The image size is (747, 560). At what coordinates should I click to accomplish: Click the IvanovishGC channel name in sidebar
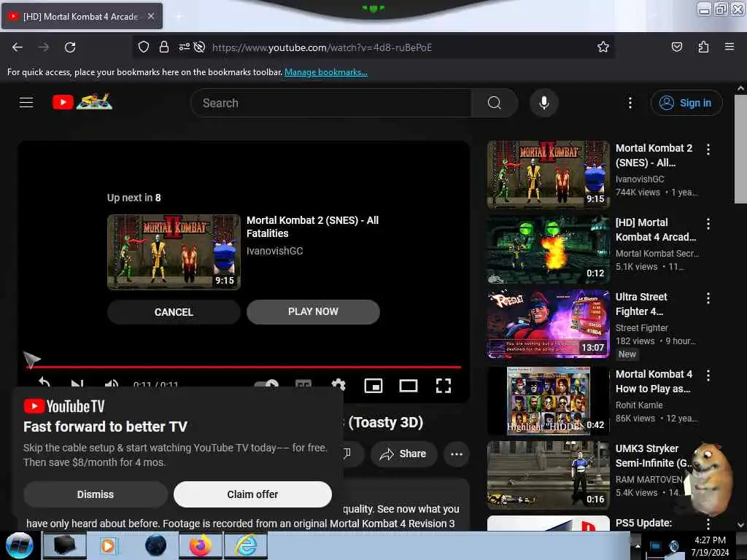click(x=639, y=179)
